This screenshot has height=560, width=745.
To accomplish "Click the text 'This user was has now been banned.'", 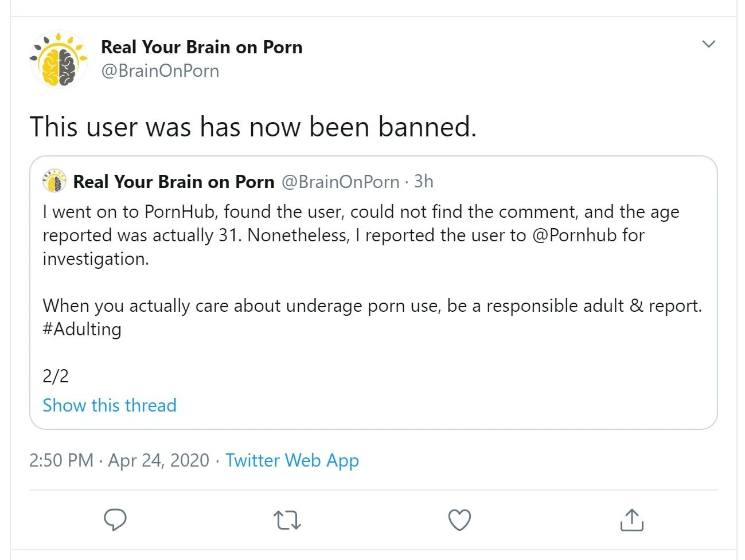I will click(253, 127).
